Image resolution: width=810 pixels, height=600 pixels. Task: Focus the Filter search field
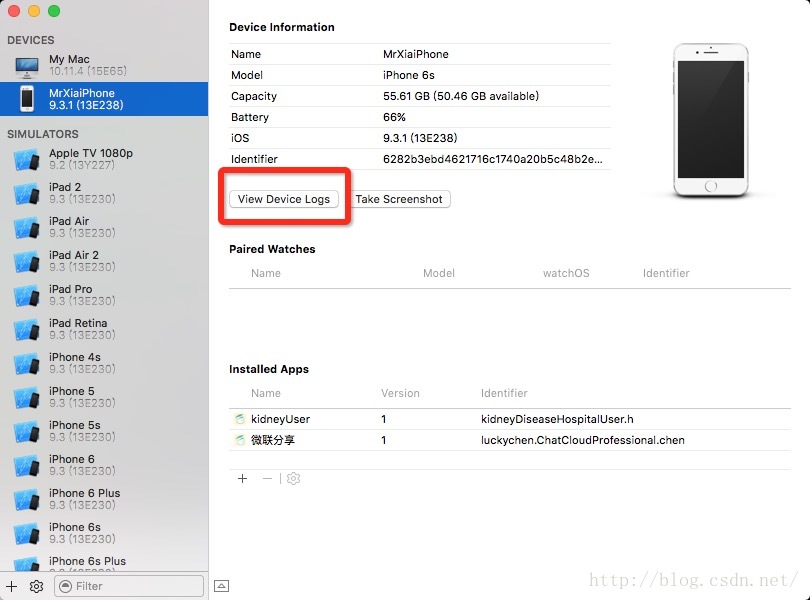(129, 586)
